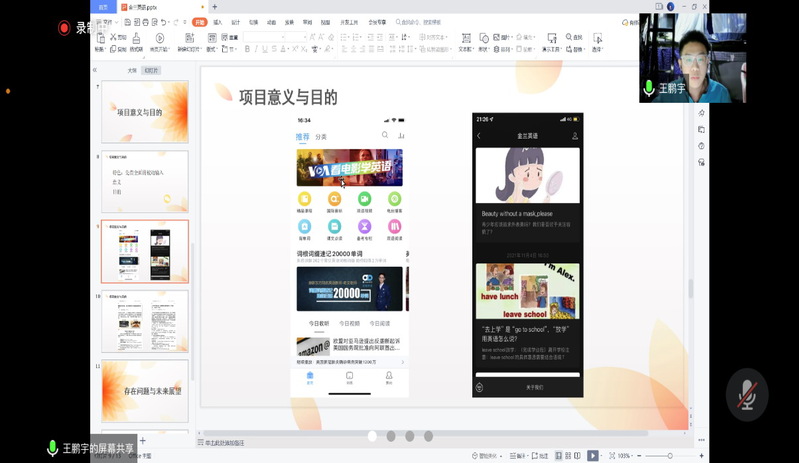The image size is (799, 463).
Task: Stop the screen recording red button
Action: (x=64, y=28)
